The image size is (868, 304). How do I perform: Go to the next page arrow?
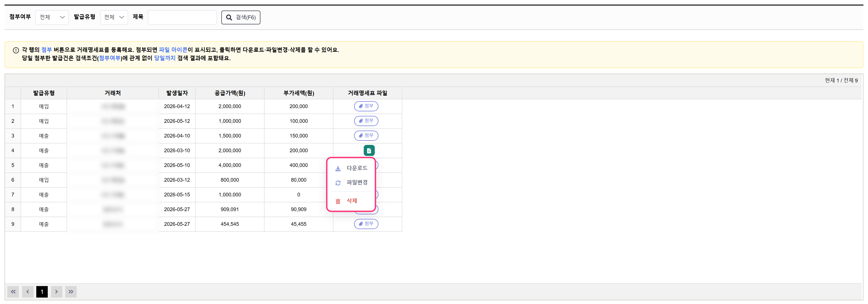click(57, 292)
